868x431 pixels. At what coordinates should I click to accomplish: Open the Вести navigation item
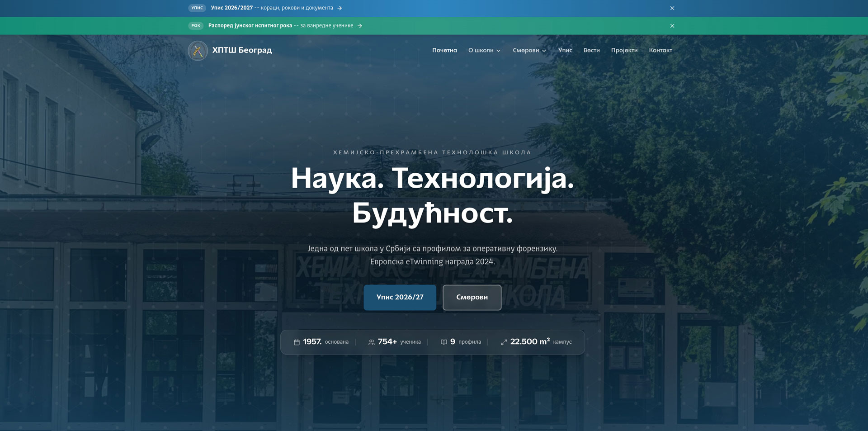(x=591, y=50)
